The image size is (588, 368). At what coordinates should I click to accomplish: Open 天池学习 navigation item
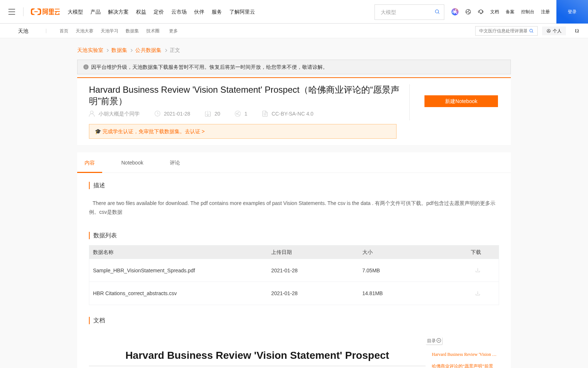tap(110, 31)
